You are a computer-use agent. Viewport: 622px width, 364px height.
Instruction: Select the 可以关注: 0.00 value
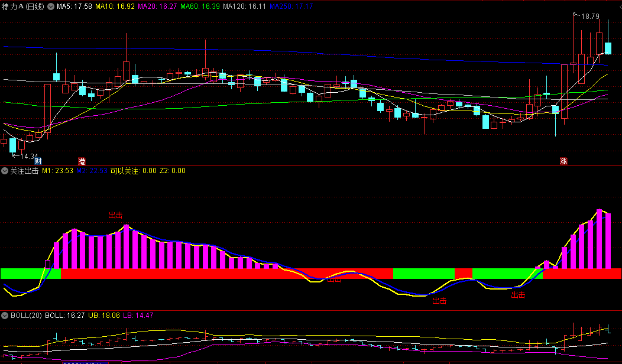point(134,171)
